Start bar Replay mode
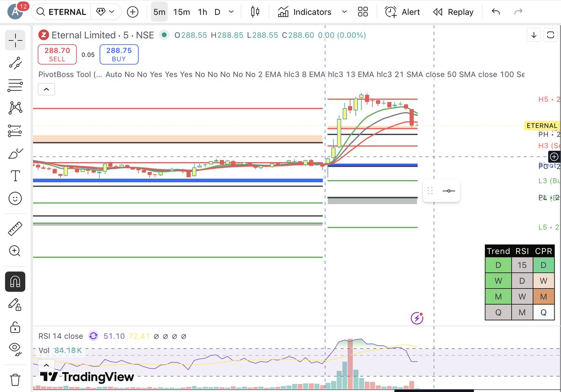 [x=453, y=12]
